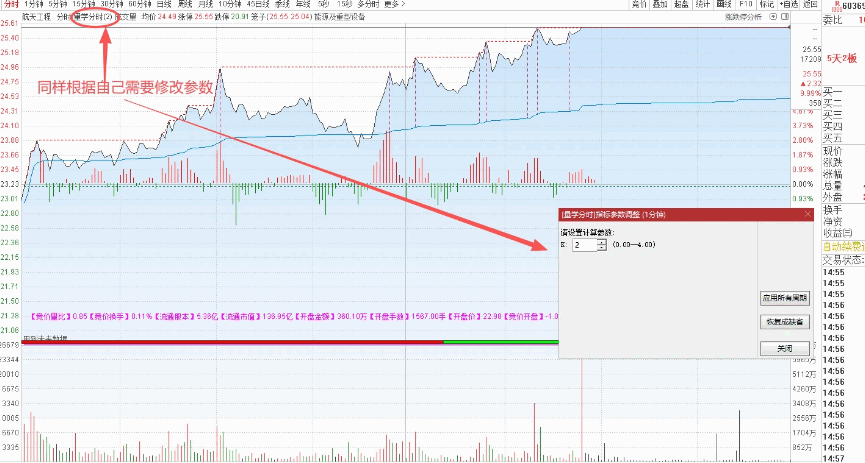
Task: Click the 换手 row in quote panel
Action: pos(832,210)
